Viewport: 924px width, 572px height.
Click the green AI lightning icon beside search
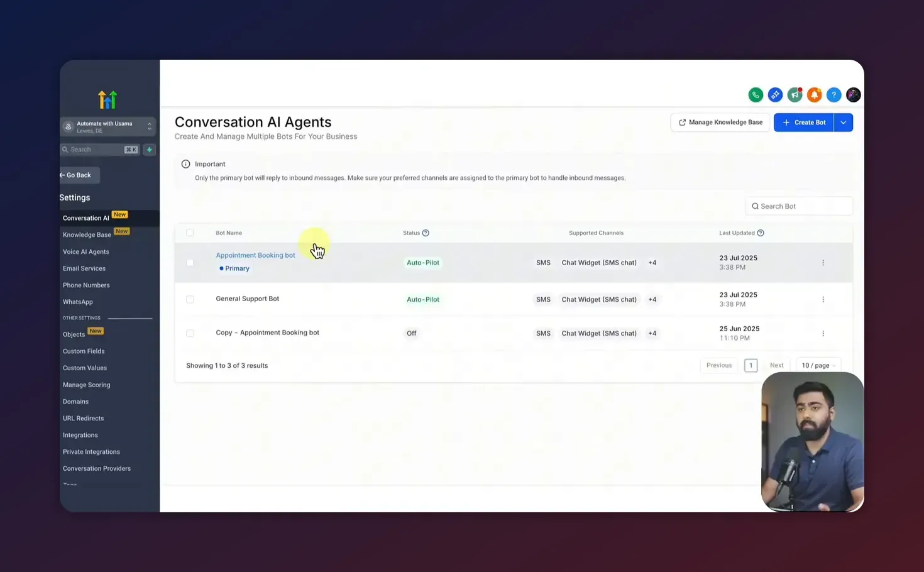[x=149, y=150]
